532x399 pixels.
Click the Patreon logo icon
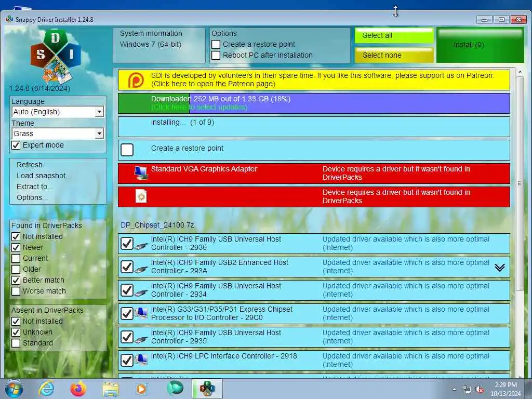(x=136, y=80)
